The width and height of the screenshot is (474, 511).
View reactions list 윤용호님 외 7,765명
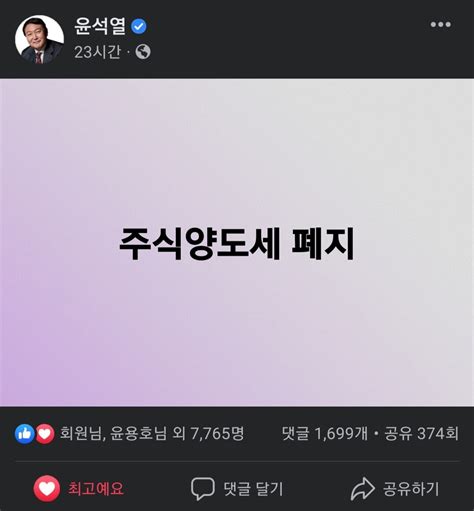[x=152, y=433]
